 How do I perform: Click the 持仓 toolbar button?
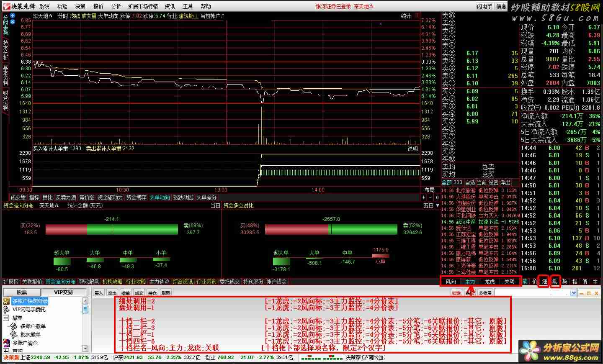coord(152,293)
